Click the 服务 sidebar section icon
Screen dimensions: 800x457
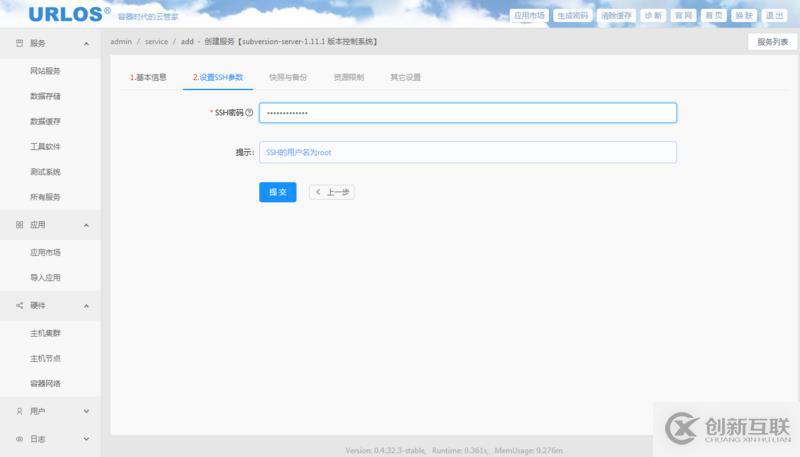click(x=20, y=44)
